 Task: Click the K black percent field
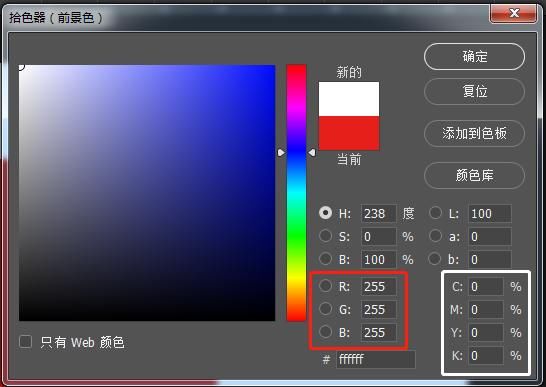point(486,356)
